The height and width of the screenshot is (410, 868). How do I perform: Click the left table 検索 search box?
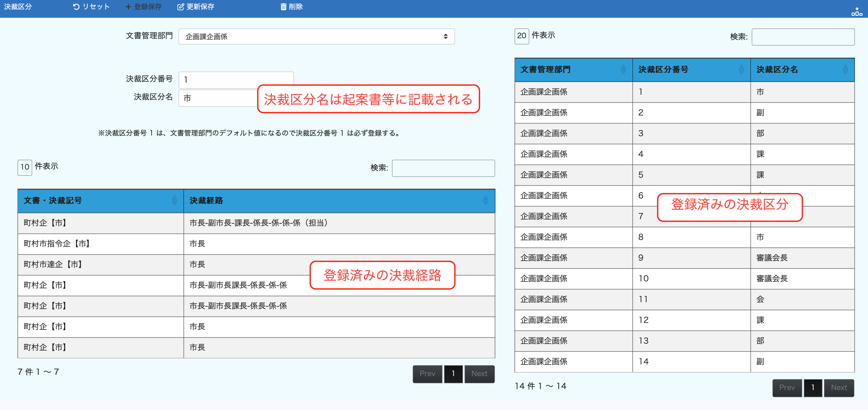[443, 168]
